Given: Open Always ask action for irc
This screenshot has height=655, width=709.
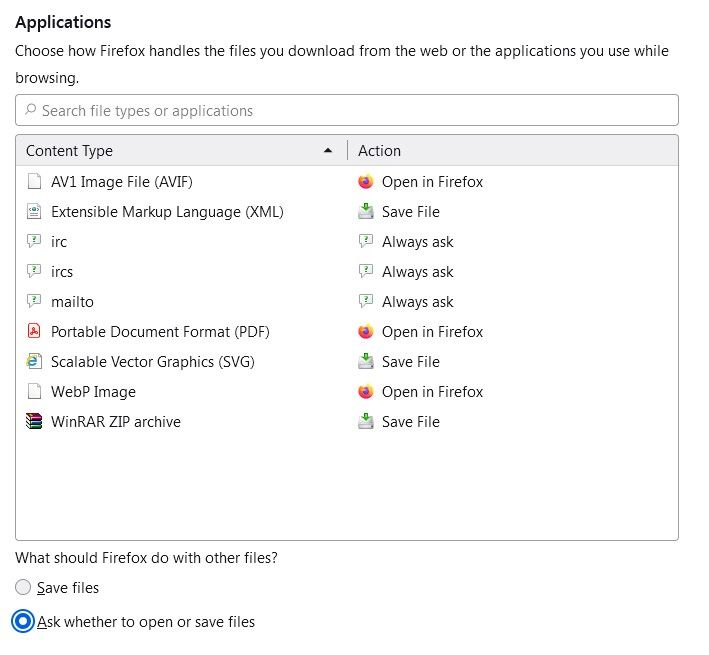Looking at the screenshot, I should tap(417, 242).
